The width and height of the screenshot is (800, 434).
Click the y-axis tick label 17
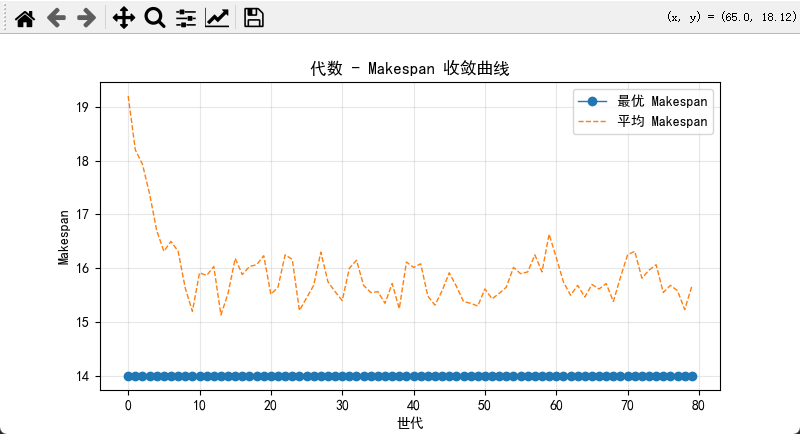coord(83,215)
